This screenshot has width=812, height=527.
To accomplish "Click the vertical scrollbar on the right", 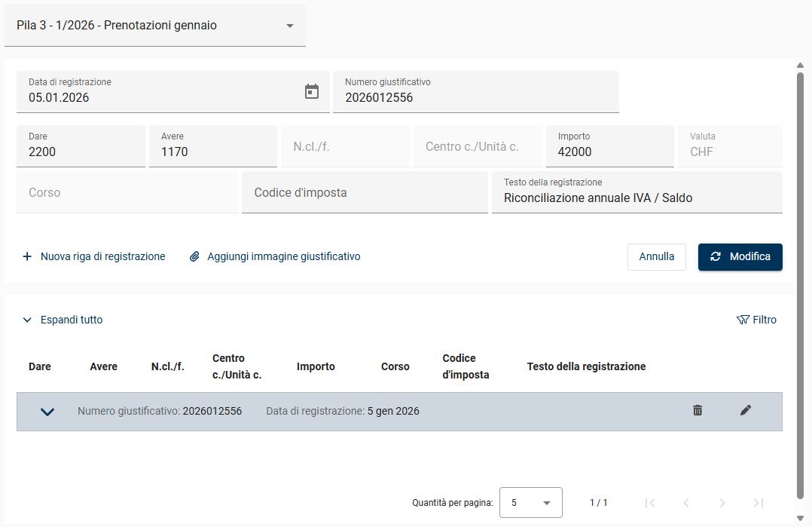I will click(801, 286).
